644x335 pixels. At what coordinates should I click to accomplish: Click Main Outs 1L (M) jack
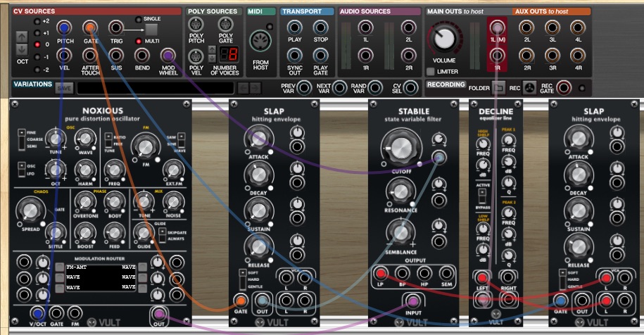click(x=497, y=27)
